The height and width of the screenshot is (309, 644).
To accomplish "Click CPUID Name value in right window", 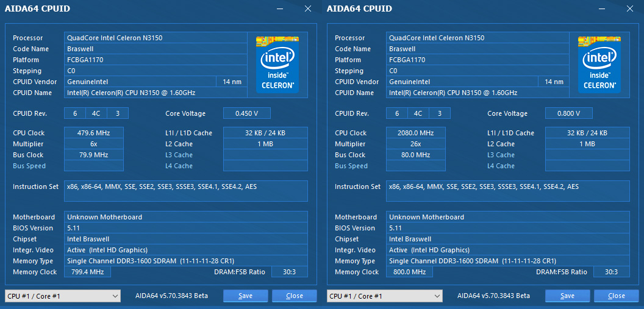I will (x=478, y=93).
